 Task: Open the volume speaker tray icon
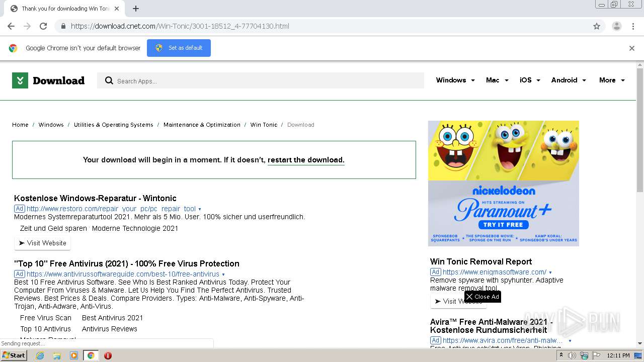click(x=572, y=355)
